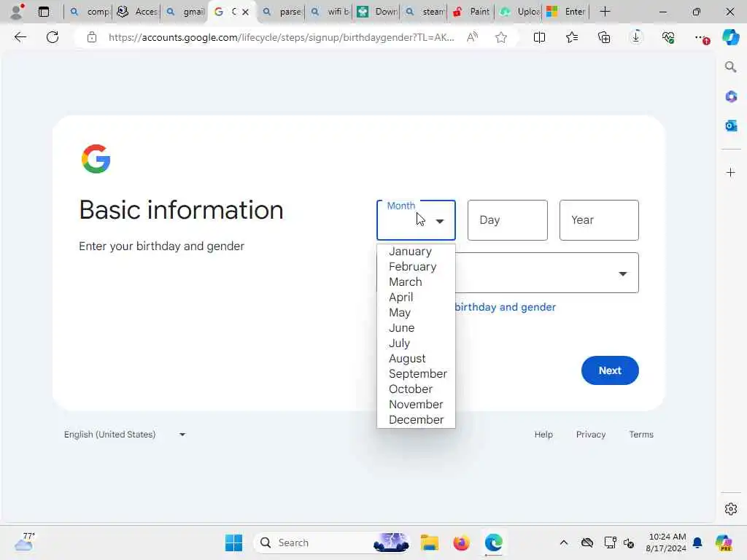Screen dimensions: 747x560
Task: Open the Copilot Preview icon in the taskbar
Action: pyautogui.click(x=724, y=542)
